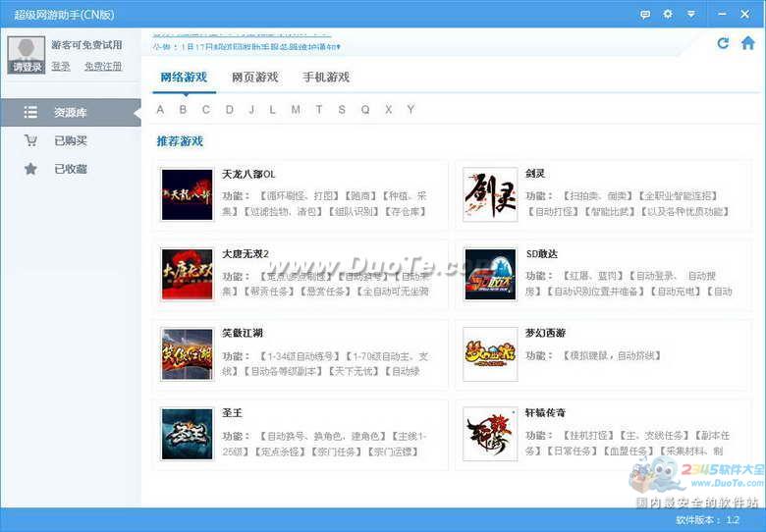
Task: Go to home page icon
Action: [747, 43]
